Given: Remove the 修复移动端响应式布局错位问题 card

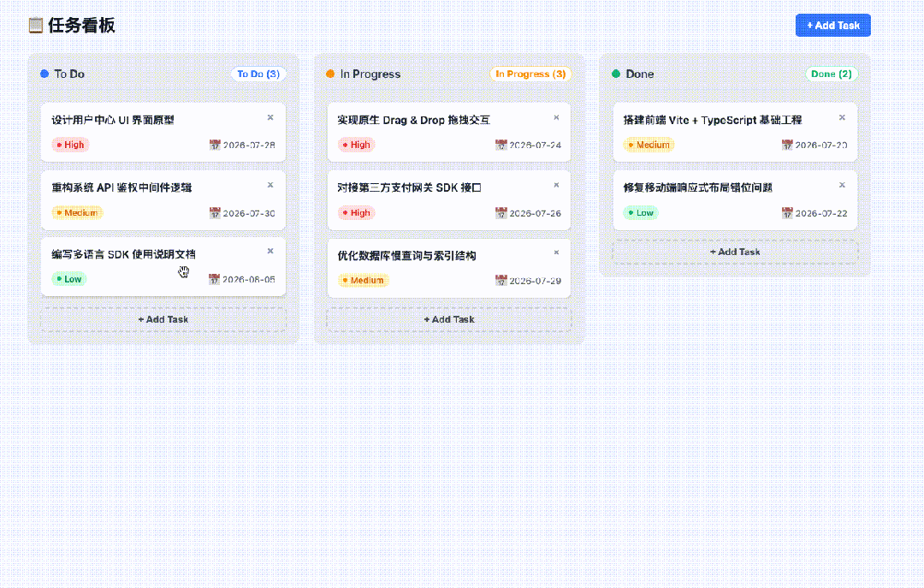Looking at the screenshot, I should [x=842, y=185].
